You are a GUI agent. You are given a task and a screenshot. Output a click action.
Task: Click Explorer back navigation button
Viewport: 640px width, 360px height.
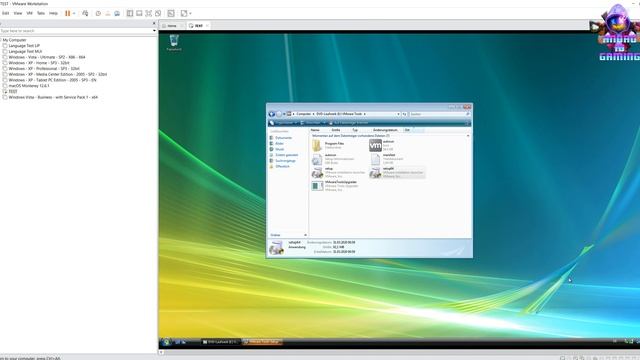click(x=272, y=114)
